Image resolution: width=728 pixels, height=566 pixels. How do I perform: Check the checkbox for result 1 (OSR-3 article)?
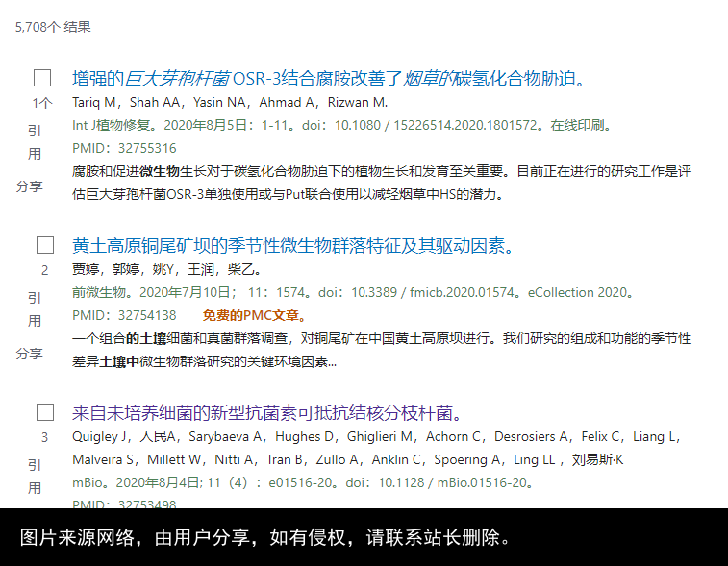[x=42, y=78]
